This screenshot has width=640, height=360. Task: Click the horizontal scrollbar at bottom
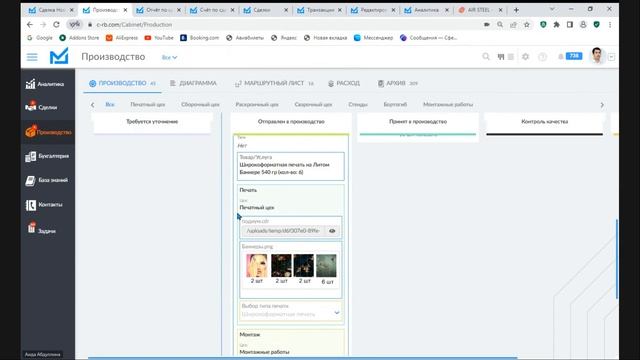pos(302,358)
